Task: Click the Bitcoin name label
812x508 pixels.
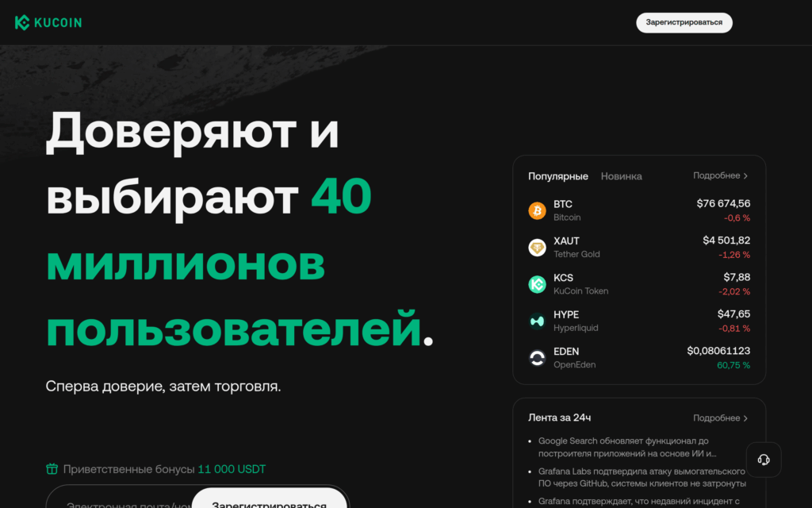Action: pos(566,217)
